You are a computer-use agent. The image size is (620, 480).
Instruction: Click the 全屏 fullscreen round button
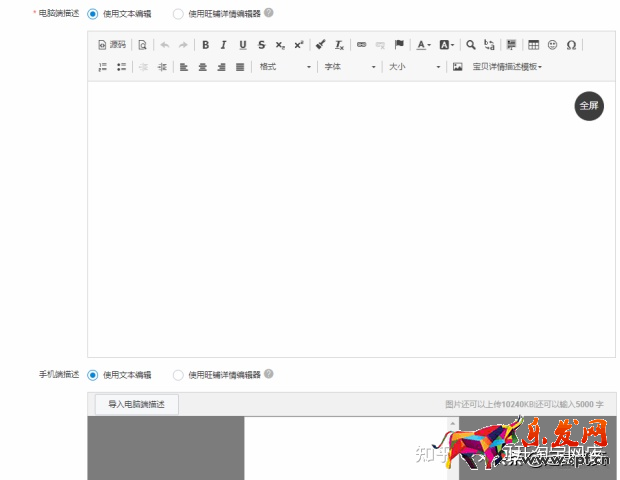coord(589,105)
